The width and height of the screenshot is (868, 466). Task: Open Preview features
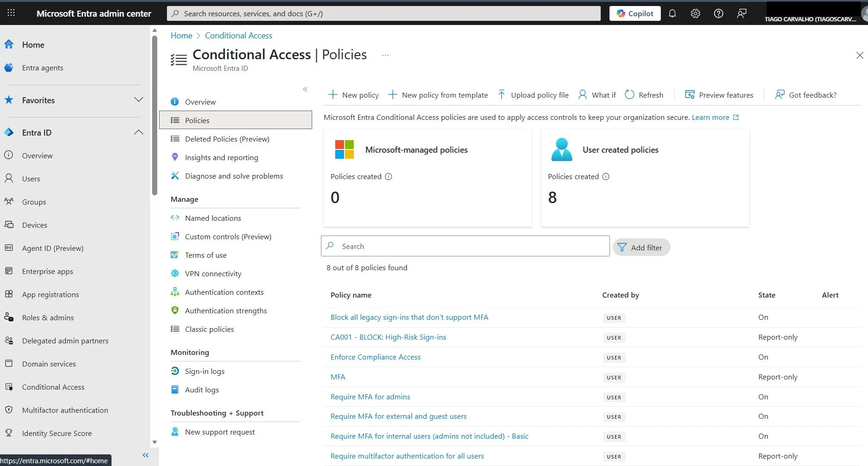click(719, 95)
